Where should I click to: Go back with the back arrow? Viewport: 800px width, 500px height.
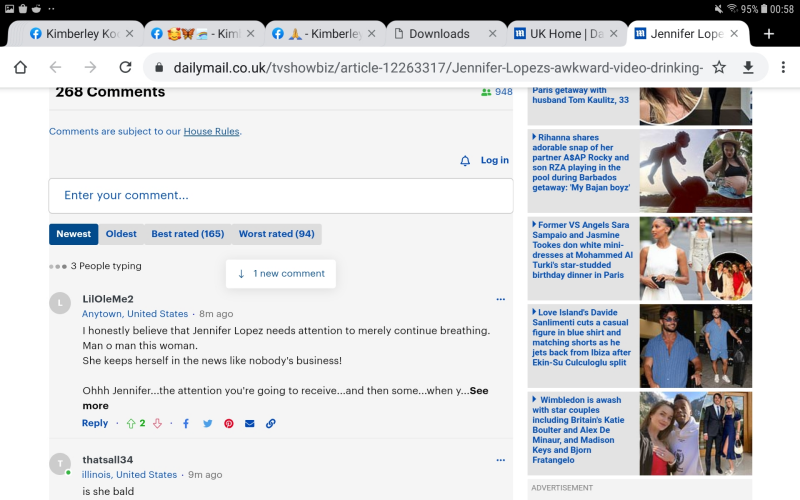pyautogui.click(x=55, y=67)
